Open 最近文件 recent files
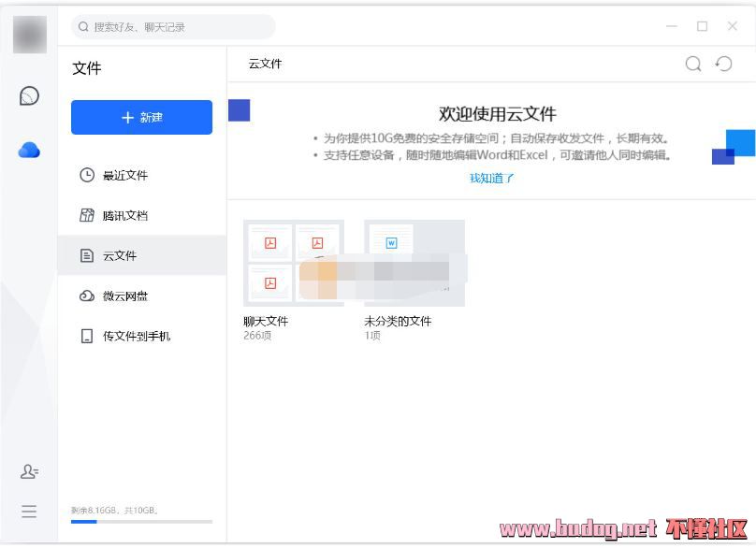This screenshot has height=548, width=756. (x=142, y=175)
